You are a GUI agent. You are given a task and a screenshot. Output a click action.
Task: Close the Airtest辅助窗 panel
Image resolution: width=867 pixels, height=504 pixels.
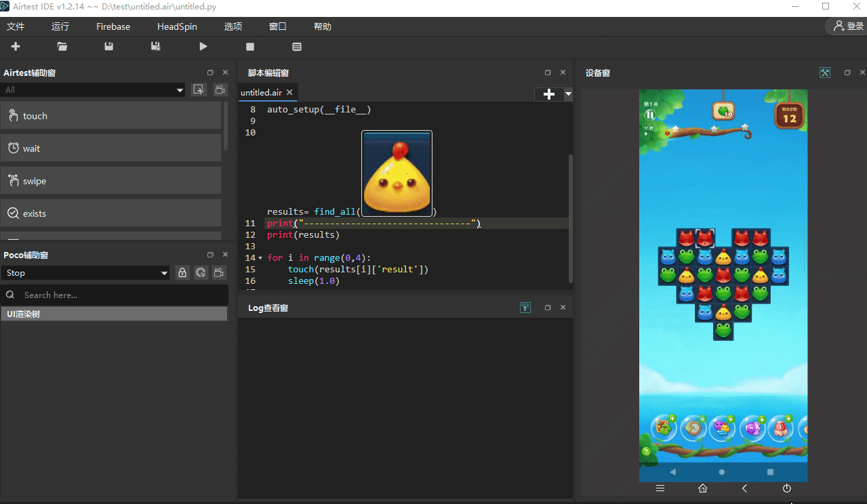[225, 72]
